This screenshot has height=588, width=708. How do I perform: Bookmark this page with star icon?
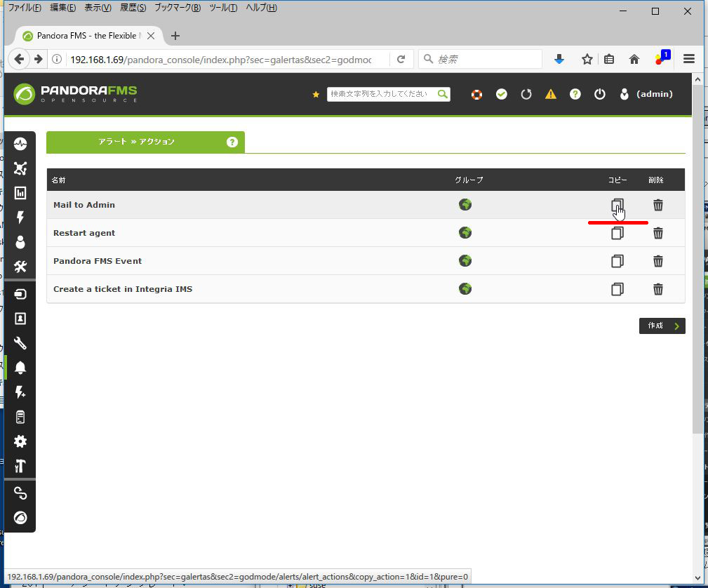click(x=587, y=59)
